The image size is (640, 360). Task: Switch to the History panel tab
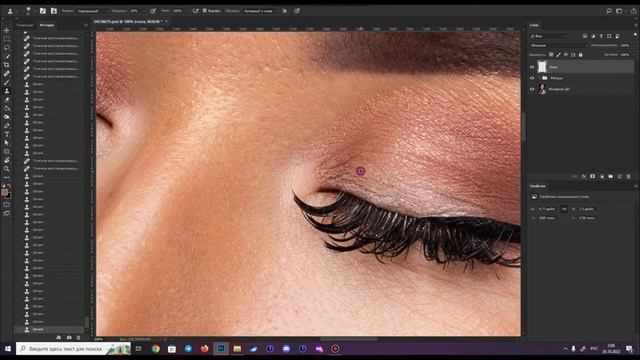[x=47, y=25]
